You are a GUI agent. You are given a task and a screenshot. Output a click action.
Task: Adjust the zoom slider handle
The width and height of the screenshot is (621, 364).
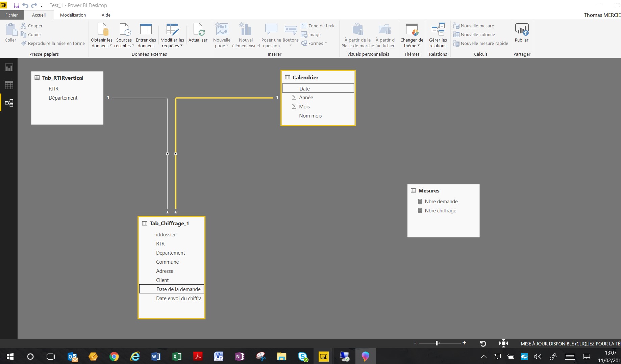point(437,343)
